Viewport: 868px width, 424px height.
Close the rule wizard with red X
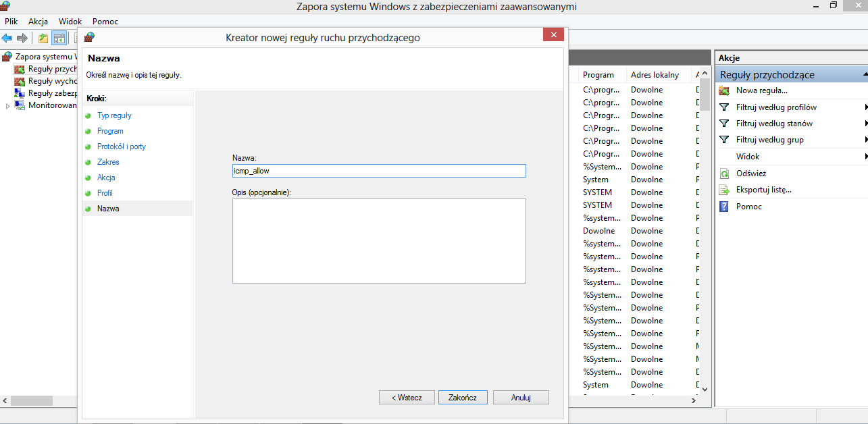pyautogui.click(x=553, y=35)
